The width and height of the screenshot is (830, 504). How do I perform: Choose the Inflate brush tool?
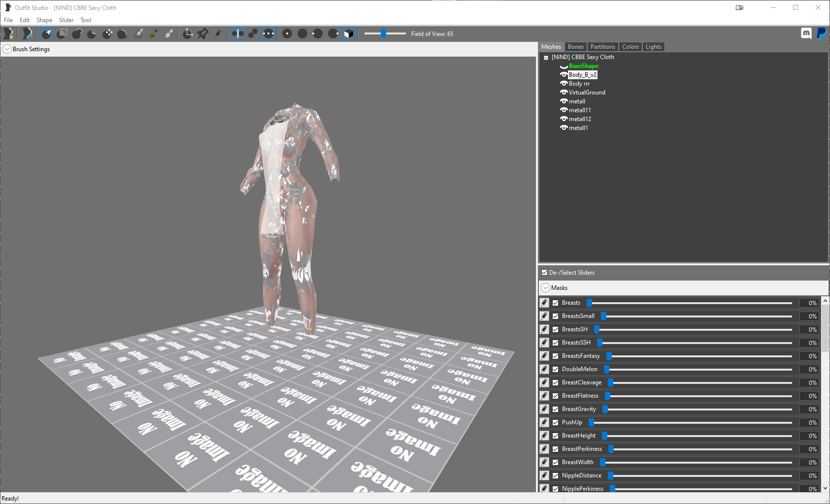tap(77, 33)
